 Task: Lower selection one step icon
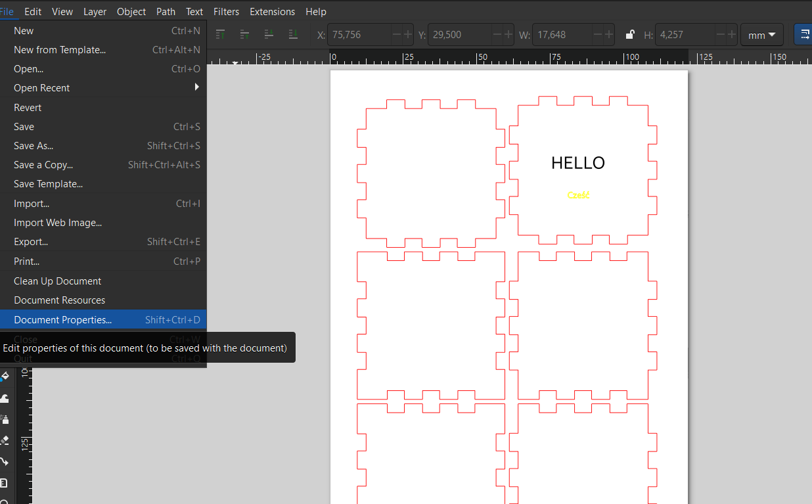click(269, 34)
